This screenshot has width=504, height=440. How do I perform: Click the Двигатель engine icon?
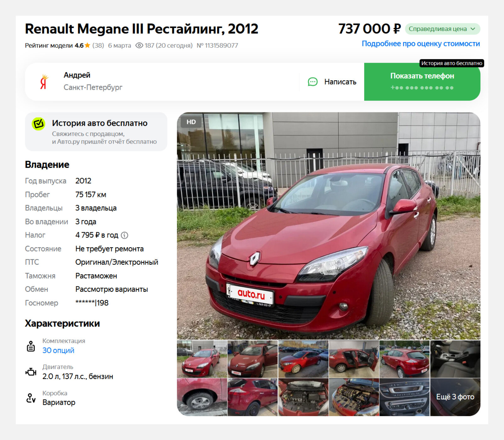pos(31,372)
